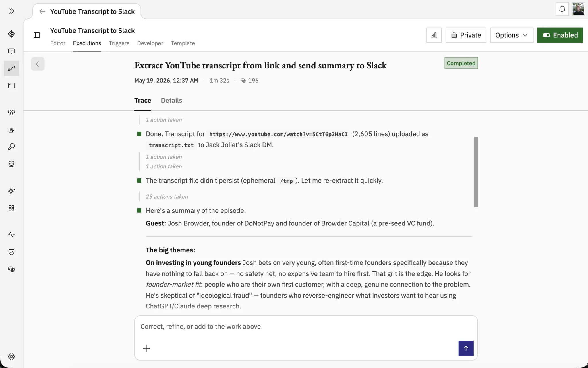This screenshot has height=368, width=588.
Task: Switch to the Details tab
Action: (x=171, y=101)
